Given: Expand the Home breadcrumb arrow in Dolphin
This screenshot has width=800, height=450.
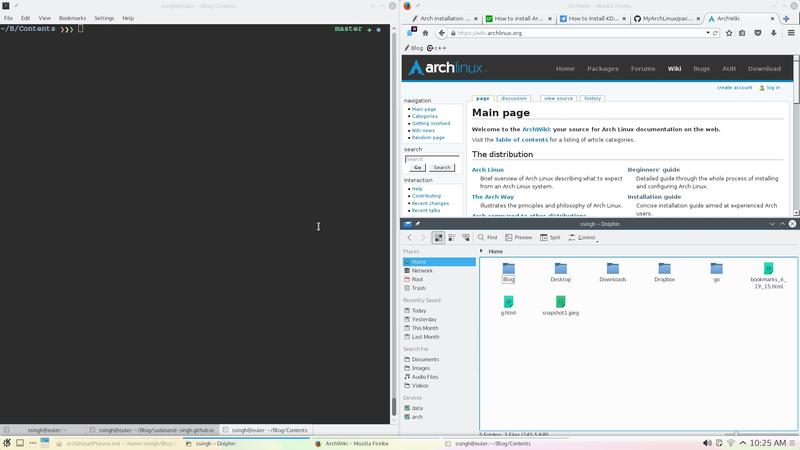Looking at the screenshot, I should 481,251.
